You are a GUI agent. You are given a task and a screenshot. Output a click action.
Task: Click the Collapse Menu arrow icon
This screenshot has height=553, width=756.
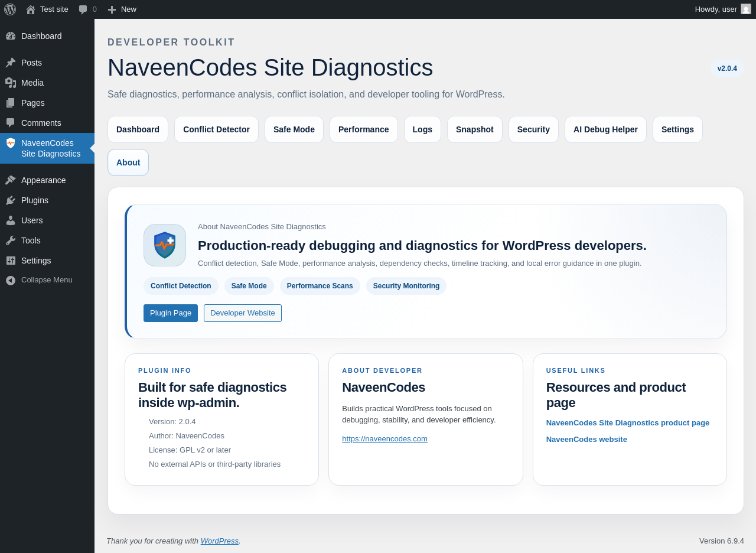click(11, 280)
